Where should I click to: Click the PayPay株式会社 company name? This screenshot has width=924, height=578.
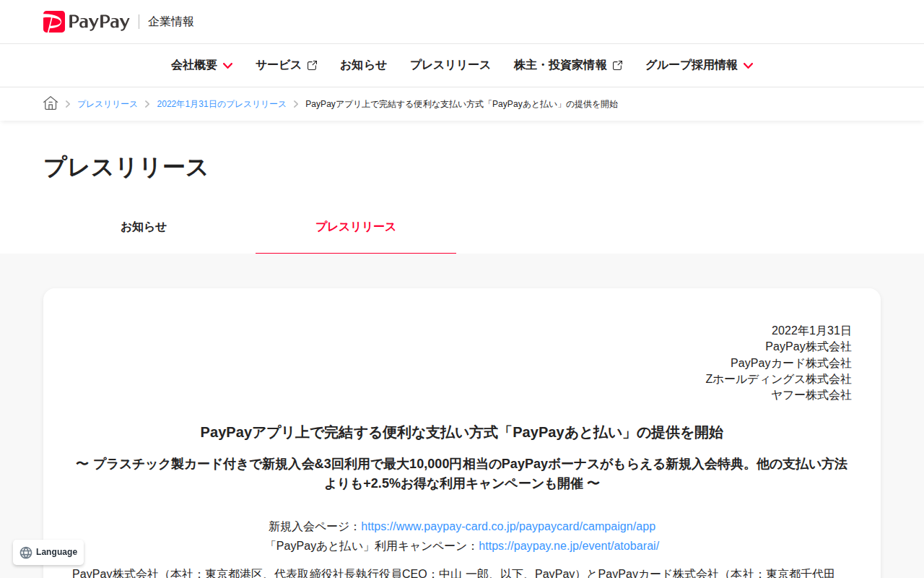tap(808, 347)
